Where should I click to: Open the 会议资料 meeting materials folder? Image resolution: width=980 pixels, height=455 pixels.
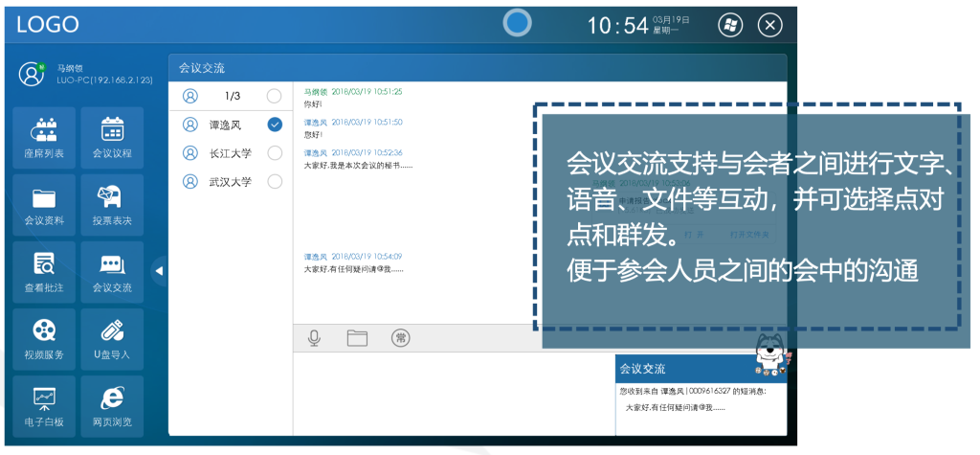tap(44, 205)
